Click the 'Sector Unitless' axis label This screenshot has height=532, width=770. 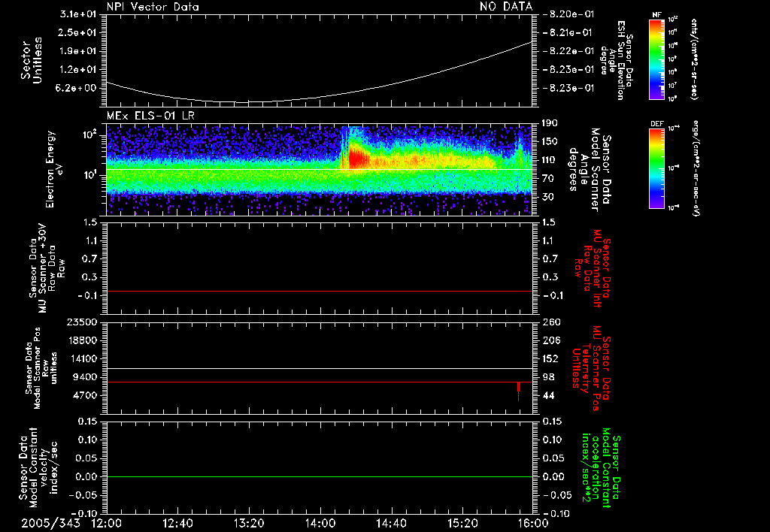32,60
